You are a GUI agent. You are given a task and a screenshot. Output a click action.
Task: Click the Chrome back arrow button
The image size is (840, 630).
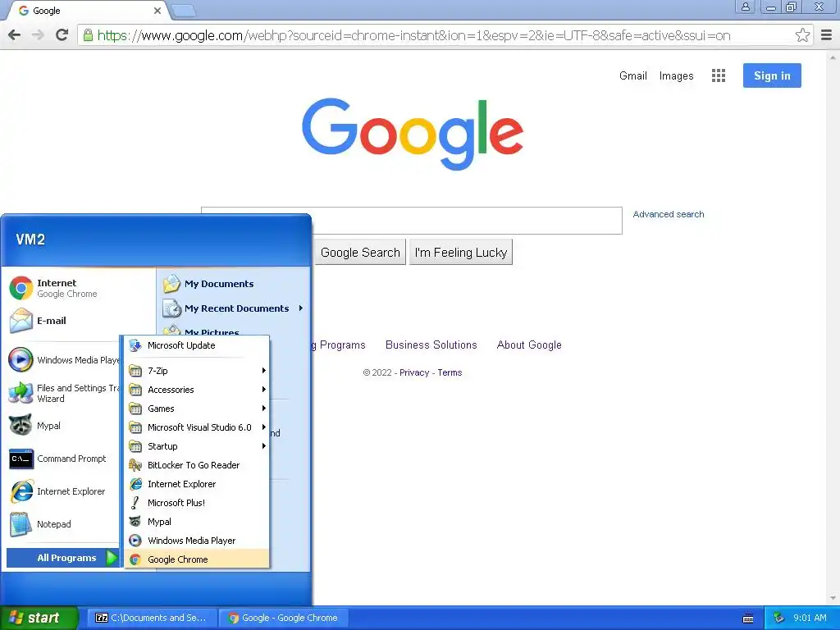pyautogui.click(x=15, y=35)
